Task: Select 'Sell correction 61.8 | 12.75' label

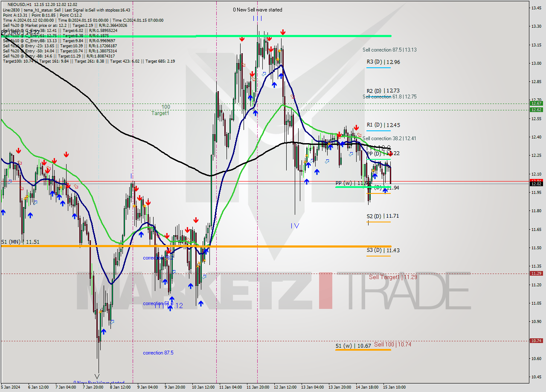Action: (x=389, y=97)
